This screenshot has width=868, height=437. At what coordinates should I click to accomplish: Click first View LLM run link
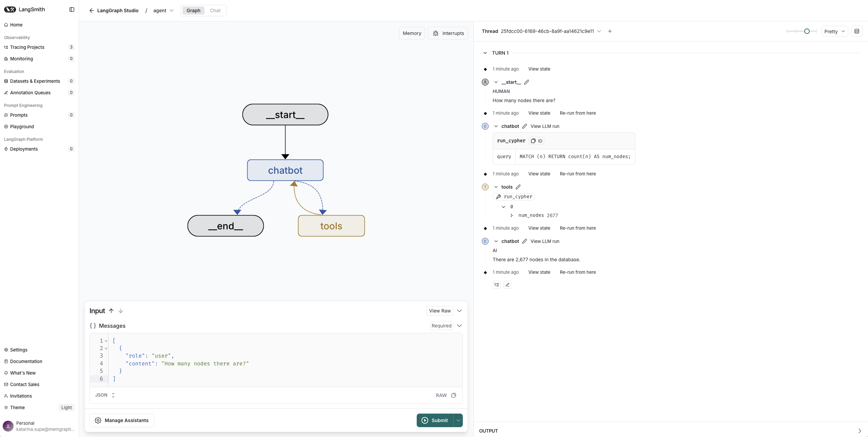[545, 126]
